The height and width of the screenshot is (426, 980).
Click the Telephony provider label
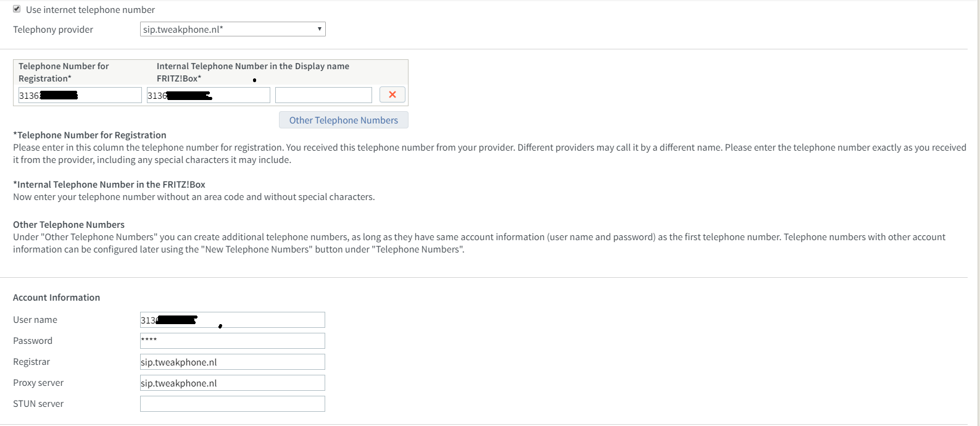(x=53, y=30)
